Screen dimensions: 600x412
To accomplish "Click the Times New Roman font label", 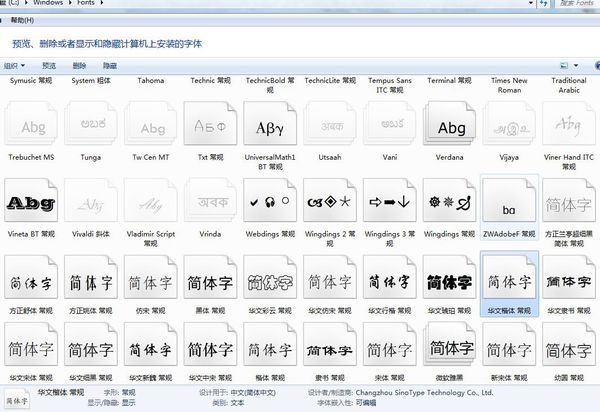I will [x=509, y=85].
